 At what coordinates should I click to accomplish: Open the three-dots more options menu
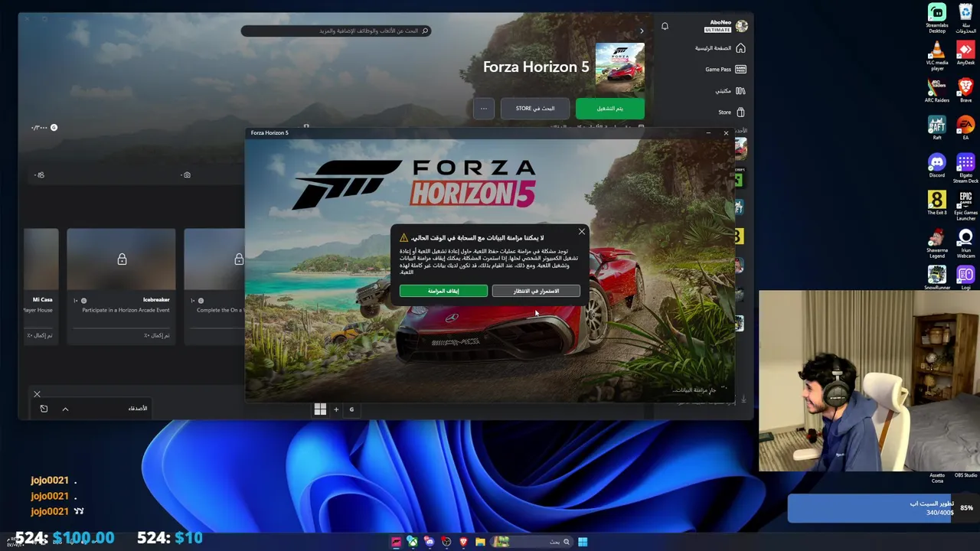(483, 109)
